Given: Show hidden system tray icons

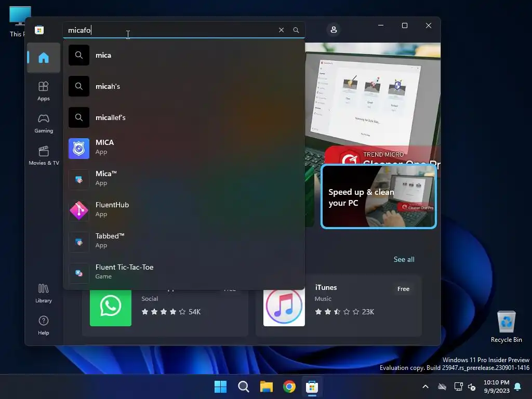Looking at the screenshot, I should pos(425,387).
